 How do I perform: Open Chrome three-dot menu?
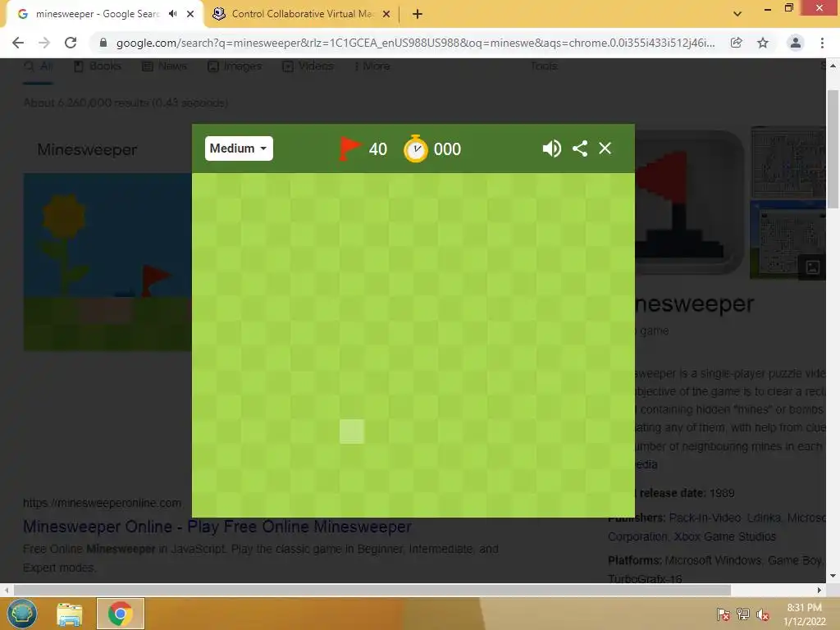[x=822, y=43]
